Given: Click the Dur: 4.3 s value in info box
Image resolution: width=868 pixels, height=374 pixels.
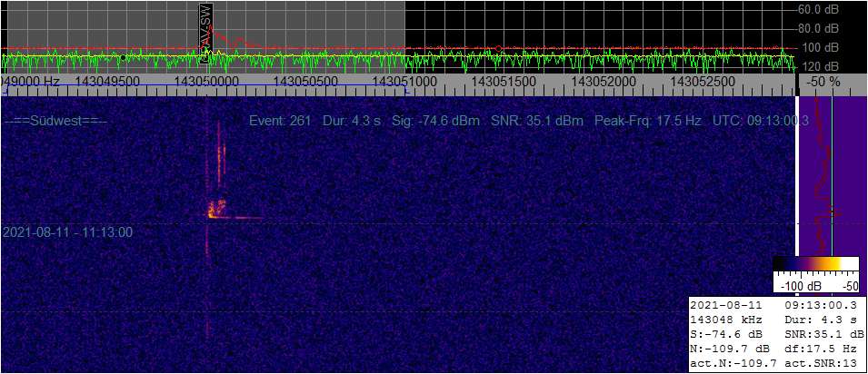Looking at the screenshot, I should point(821,320).
